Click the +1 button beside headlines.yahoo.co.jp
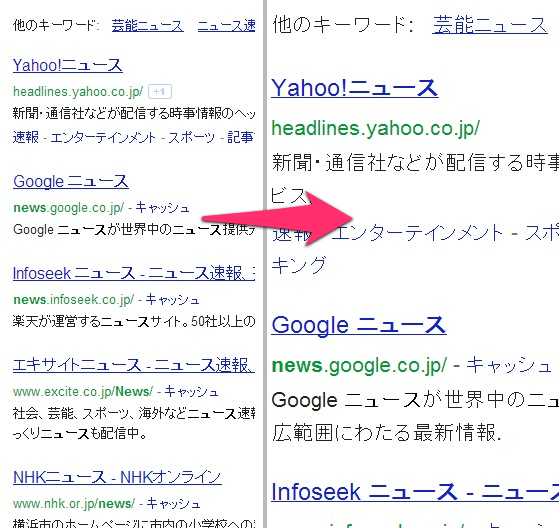The height and width of the screenshot is (528, 559). click(x=160, y=92)
